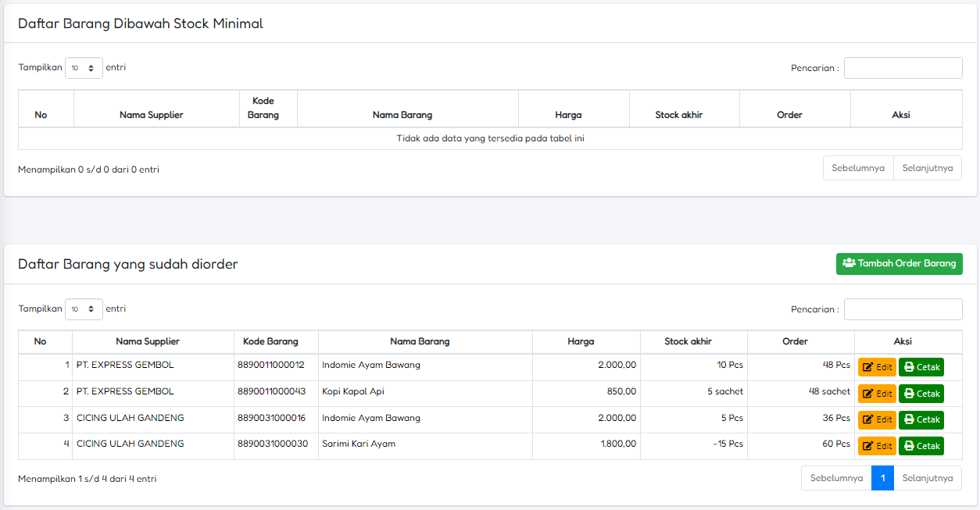The width and height of the screenshot is (980, 510).
Task: Click Sebelumnya in ordered items table pagination
Action: 836,478
